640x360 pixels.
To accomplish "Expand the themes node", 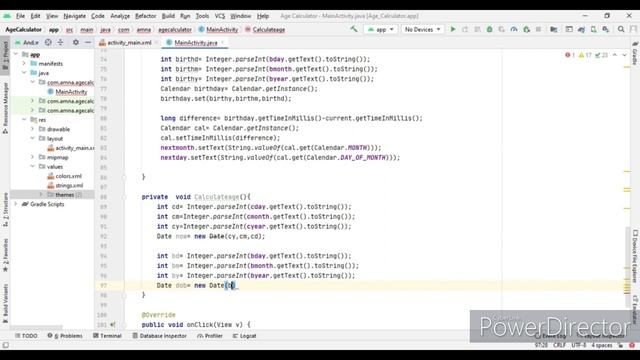I will pos(41,195).
